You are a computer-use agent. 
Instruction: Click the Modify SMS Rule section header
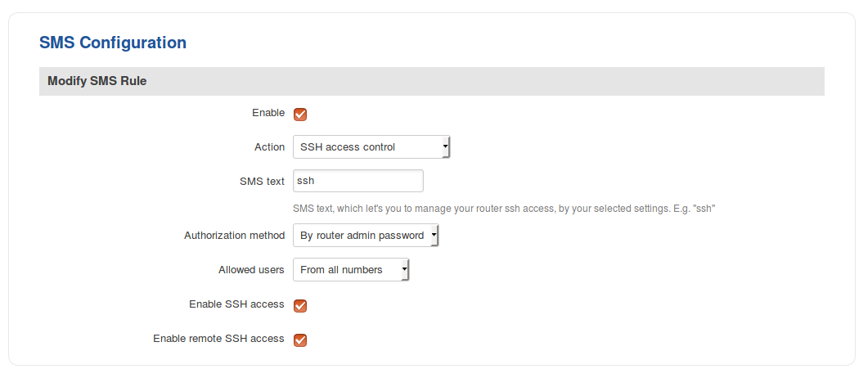[97, 81]
